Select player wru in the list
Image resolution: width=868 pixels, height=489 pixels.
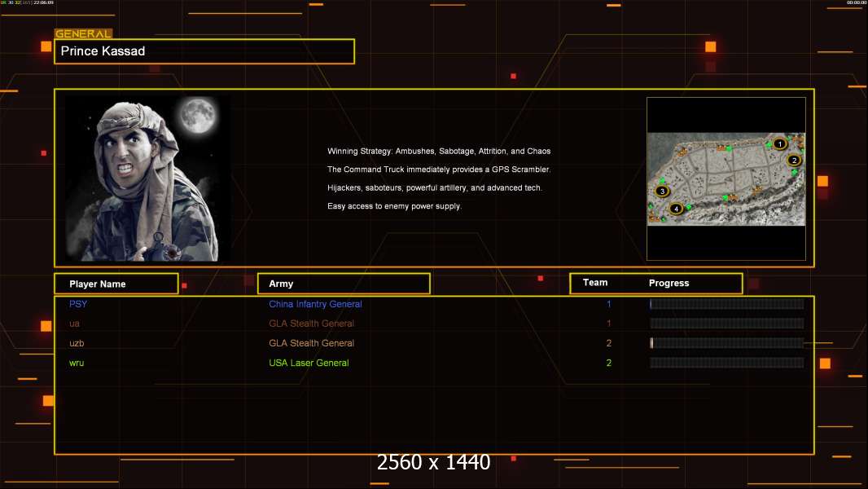[x=77, y=363]
